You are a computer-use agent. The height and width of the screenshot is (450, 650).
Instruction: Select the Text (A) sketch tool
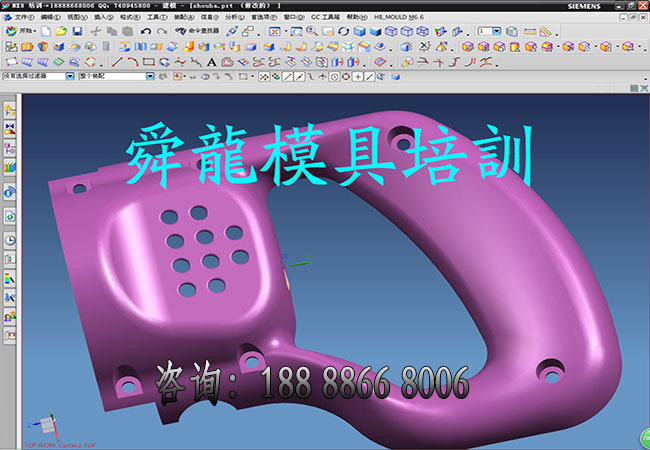tap(211, 61)
